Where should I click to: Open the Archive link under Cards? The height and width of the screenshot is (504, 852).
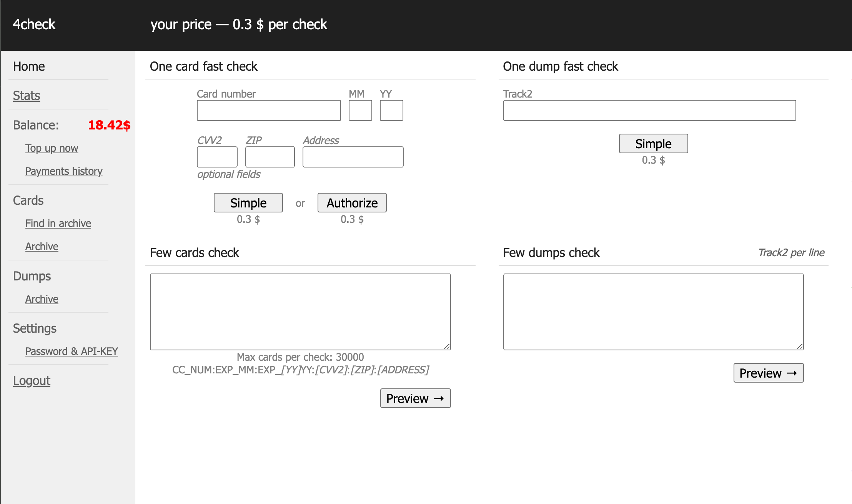click(x=42, y=247)
